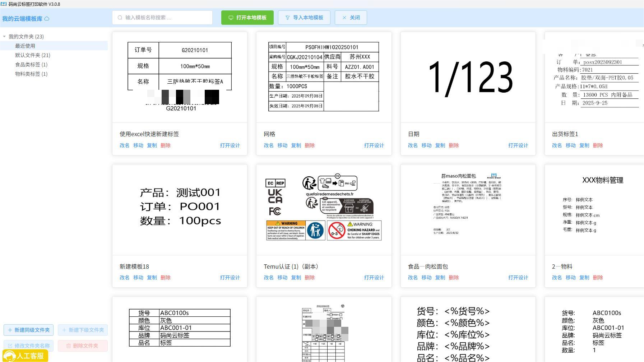The width and height of the screenshot is (644, 362).
Task: Click the cloud icon beside 我的云端模板库
Action: (47, 19)
